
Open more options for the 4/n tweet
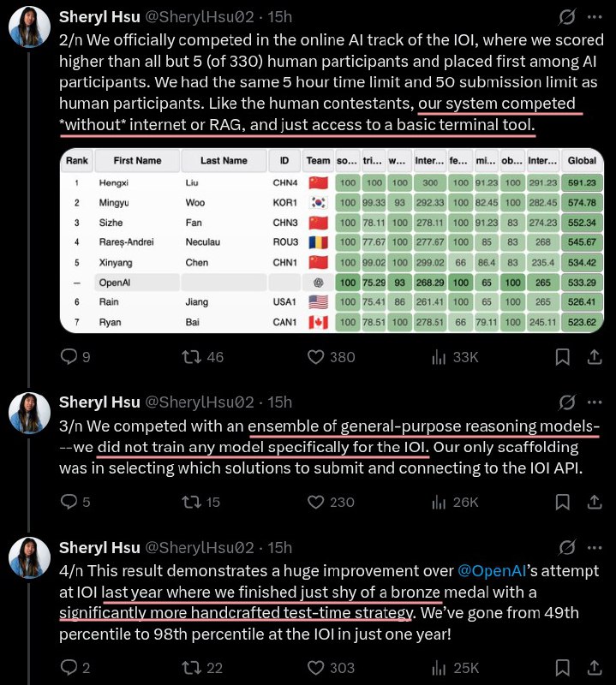tap(593, 548)
